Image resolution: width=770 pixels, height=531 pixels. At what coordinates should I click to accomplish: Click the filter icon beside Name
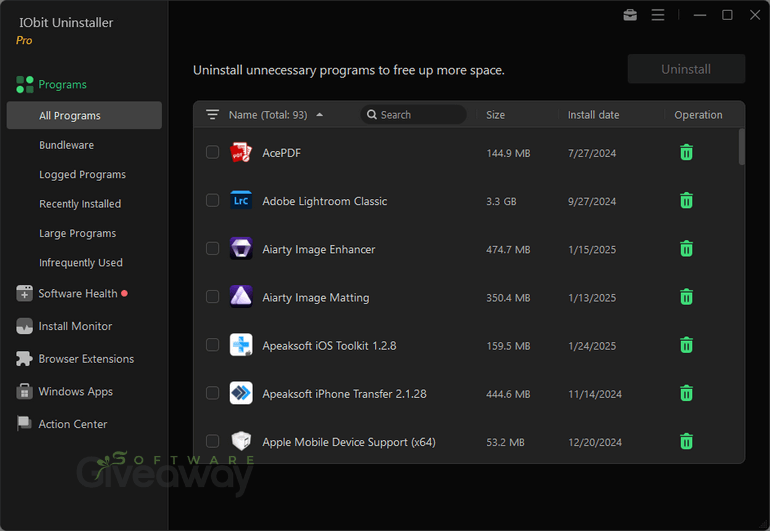click(x=212, y=114)
